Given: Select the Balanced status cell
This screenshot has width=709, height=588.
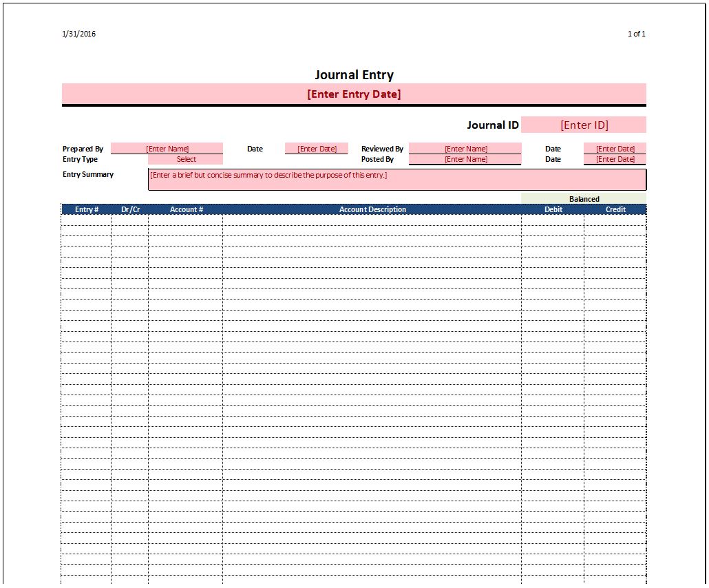Looking at the screenshot, I should click(x=584, y=199).
